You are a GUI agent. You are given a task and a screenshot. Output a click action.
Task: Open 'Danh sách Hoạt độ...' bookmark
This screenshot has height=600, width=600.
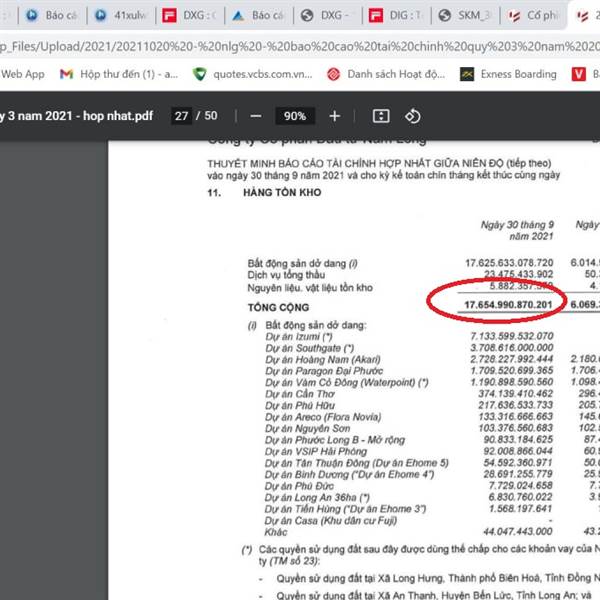(x=386, y=74)
